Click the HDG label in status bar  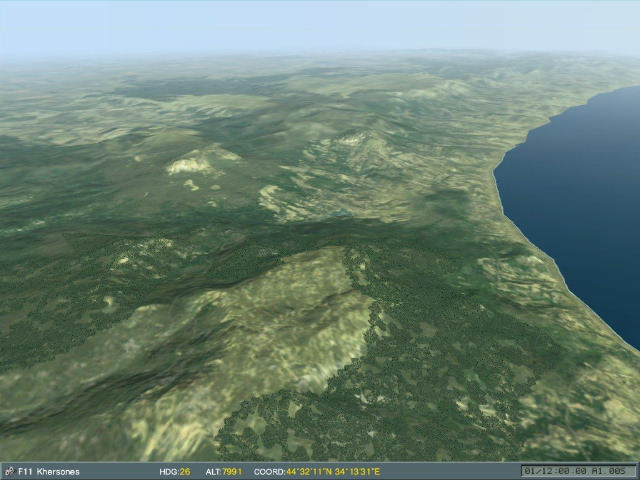pyautogui.click(x=168, y=471)
